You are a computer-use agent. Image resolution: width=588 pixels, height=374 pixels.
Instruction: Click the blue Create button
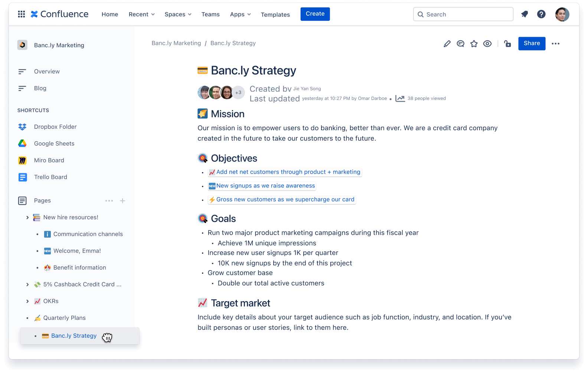315,14
